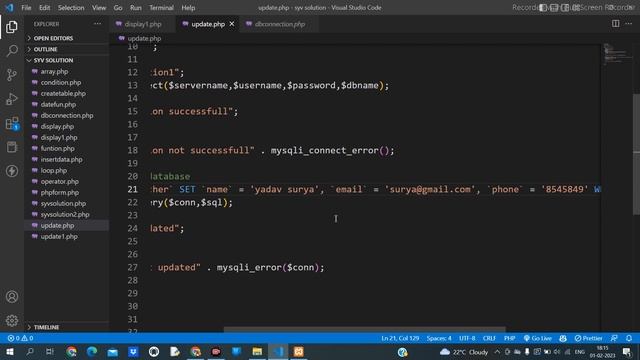Open the Selection menu
640x360 pixels.
pyautogui.click(x=71, y=8)
